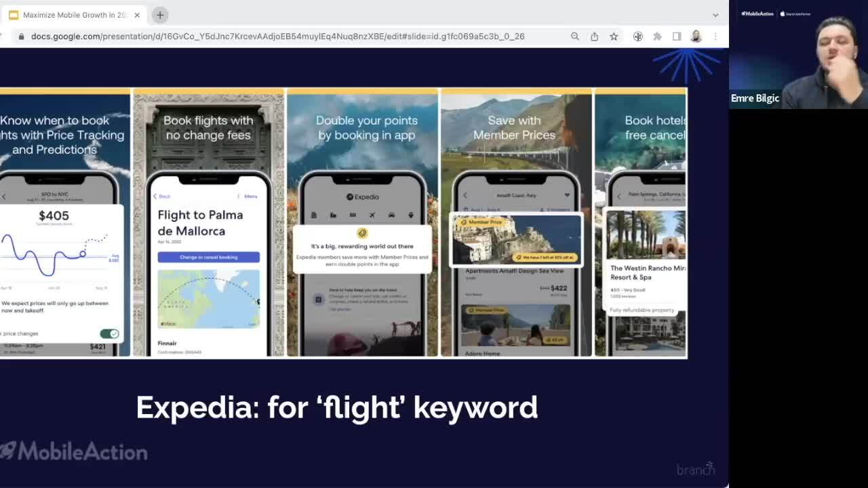Click the docs.google.com address bar

coord(278,37)
